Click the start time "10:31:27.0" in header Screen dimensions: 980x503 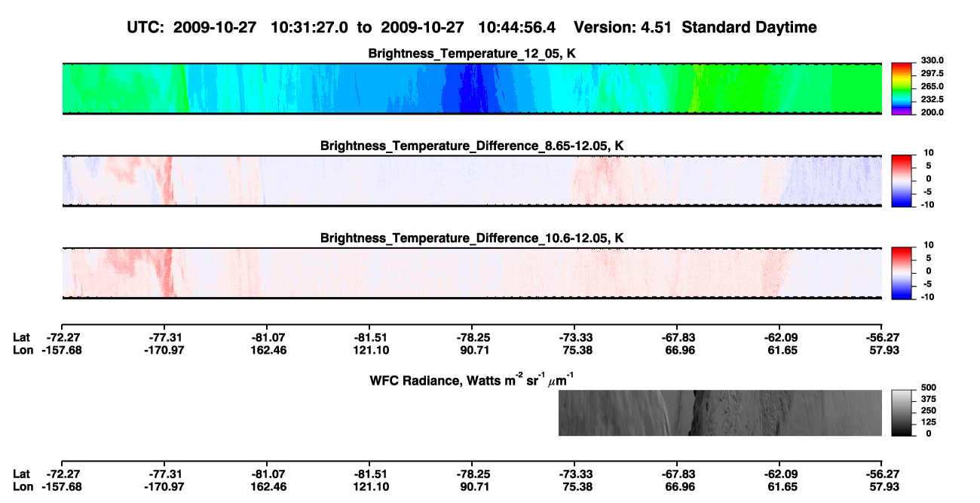pos(309,27)
